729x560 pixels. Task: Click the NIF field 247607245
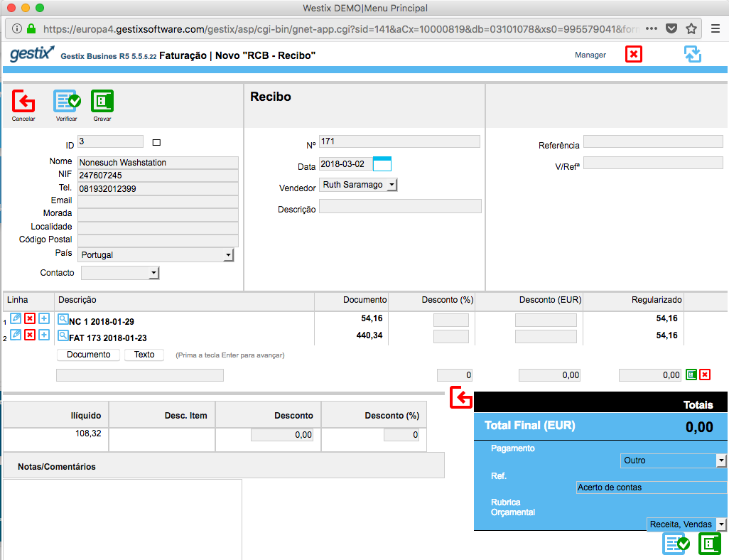pyautogui.click(x=158, y=176)
